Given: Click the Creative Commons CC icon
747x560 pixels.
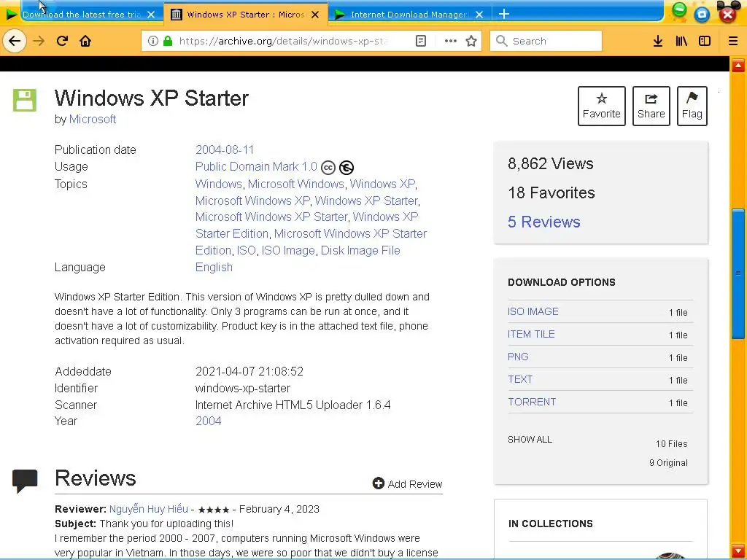Looking at the screenshot, I should tap(328, 168).
